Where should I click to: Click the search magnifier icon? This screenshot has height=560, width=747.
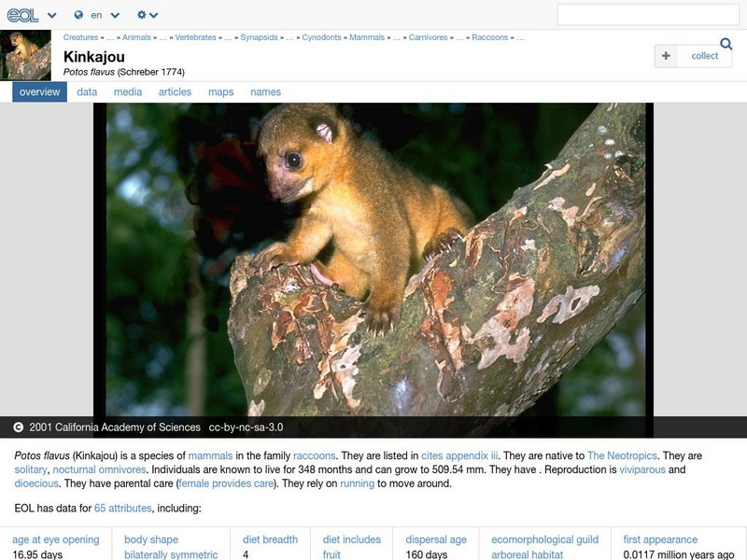point(724,44)
